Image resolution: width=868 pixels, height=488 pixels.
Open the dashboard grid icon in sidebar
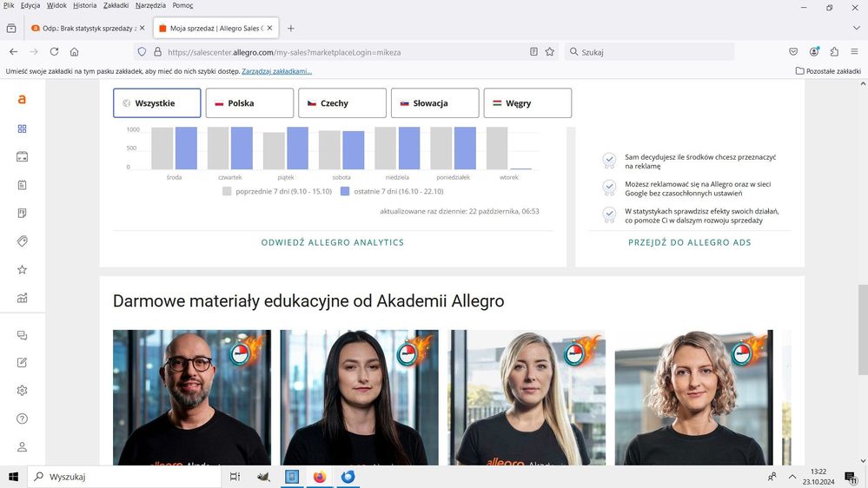point(22,129)
